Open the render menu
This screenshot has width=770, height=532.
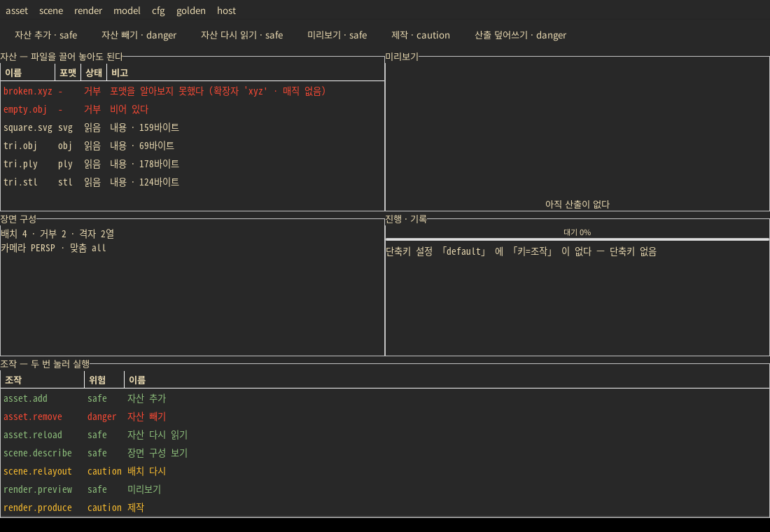[88, 10]
